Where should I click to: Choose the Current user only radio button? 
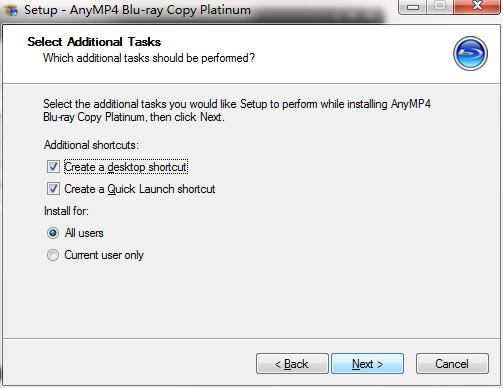pyautogui.click(x=53, y=255)
